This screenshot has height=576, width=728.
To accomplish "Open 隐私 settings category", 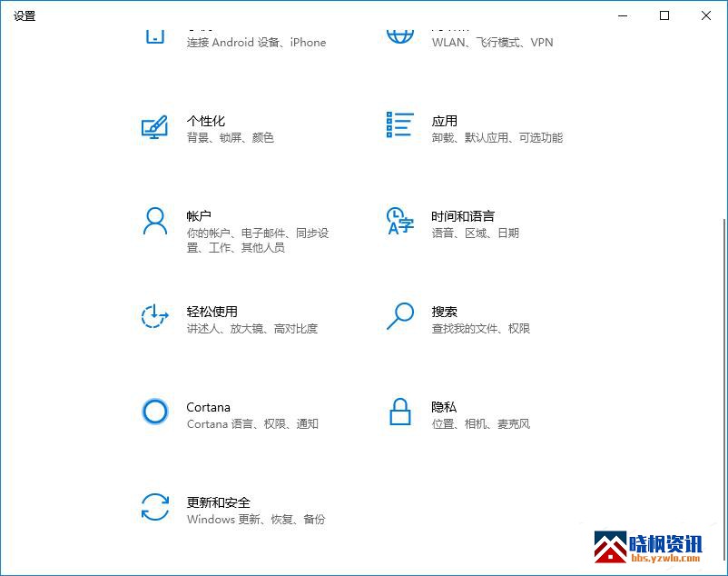I will 444,407.
